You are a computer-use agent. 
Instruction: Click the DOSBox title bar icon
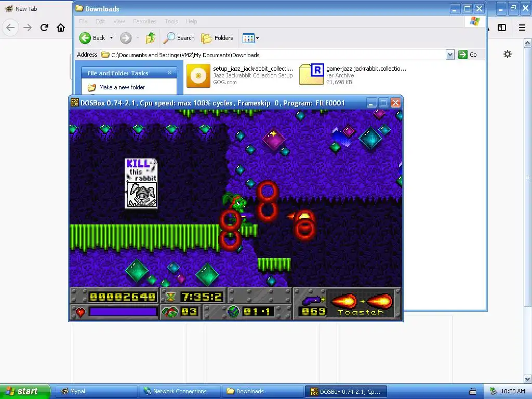75,102
